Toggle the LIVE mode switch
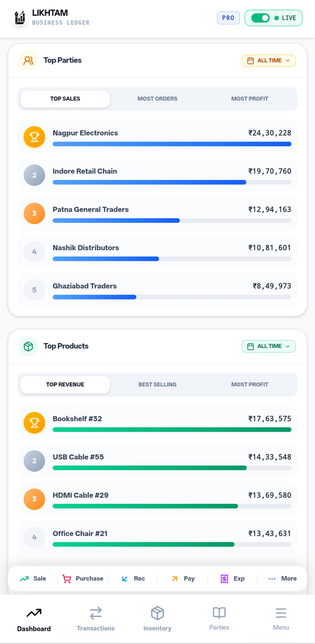This screenshot has width=315, height=644. click(x=261, y=18)
